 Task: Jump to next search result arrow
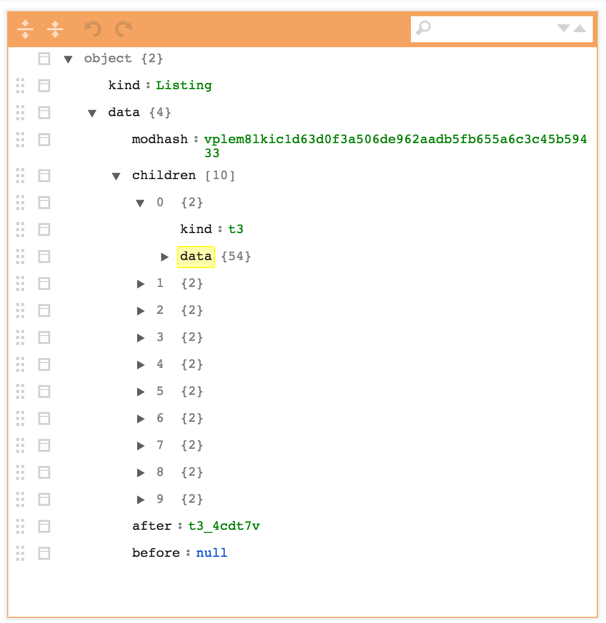[563, 28]
